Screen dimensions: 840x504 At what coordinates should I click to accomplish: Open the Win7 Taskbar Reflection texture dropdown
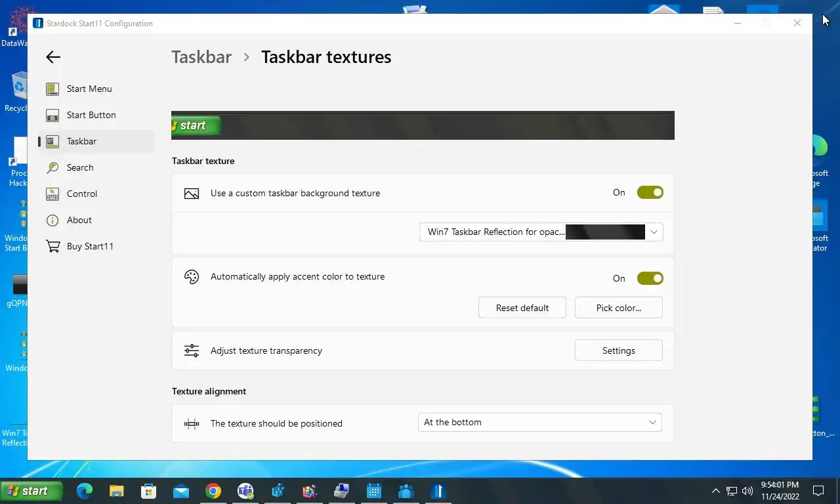tap(541, 232)
